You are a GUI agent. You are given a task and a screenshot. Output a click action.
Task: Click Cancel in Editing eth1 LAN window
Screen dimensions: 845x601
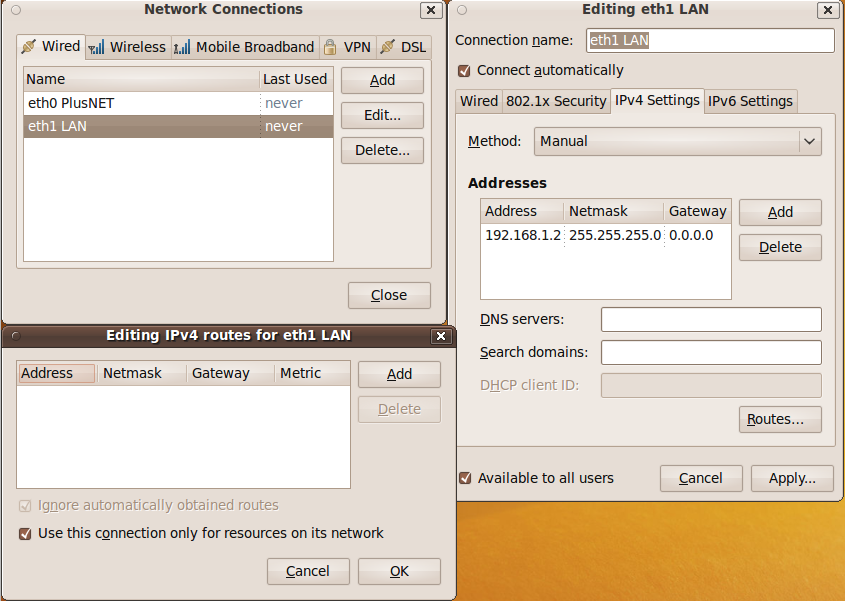pyautogui.click(x=701, y=479)
